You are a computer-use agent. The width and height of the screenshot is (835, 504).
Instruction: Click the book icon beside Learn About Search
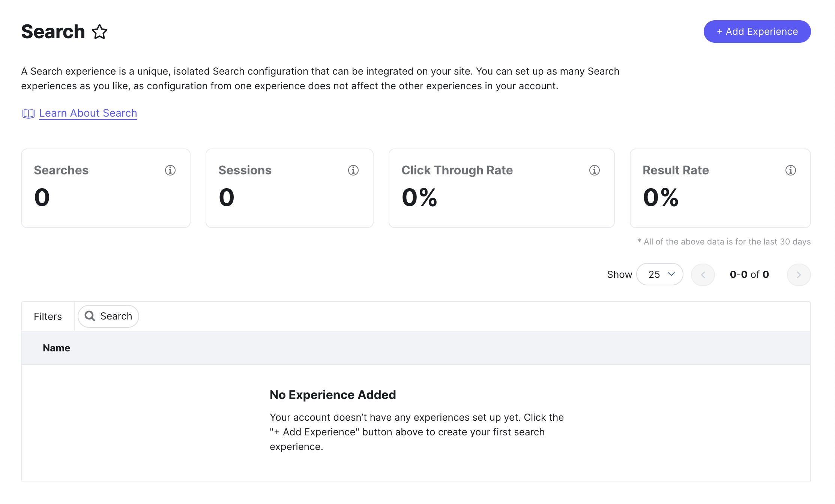(28, 114)
